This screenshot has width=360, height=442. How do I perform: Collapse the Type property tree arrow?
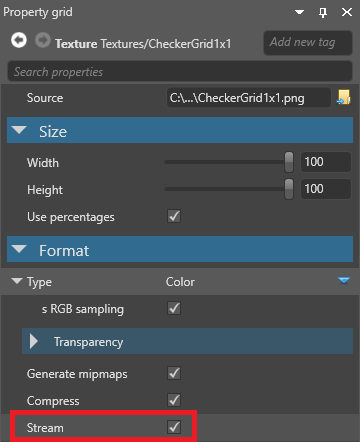17,281
